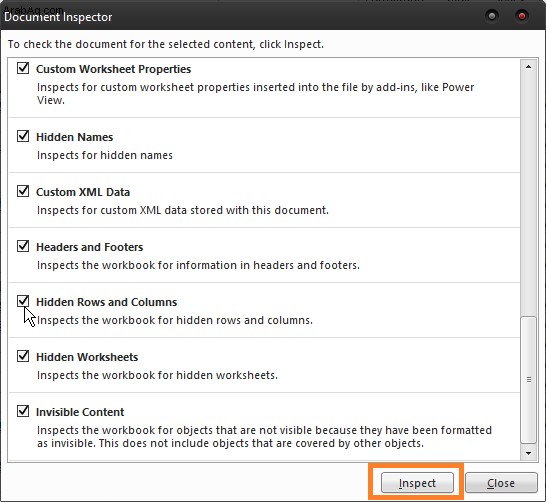Toggle Headers and Footers checkbox
This screenshot has height=502, width=546.
[23, 246]
